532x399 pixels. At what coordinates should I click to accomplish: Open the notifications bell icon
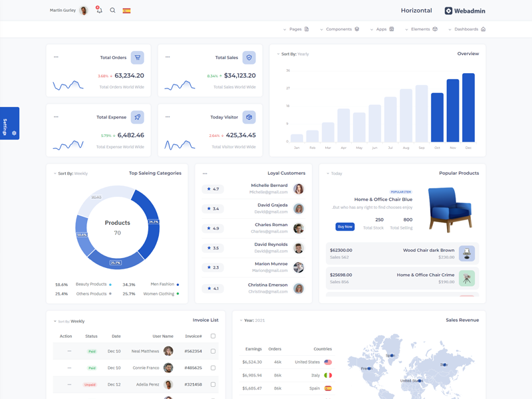(x=99, y=11)
